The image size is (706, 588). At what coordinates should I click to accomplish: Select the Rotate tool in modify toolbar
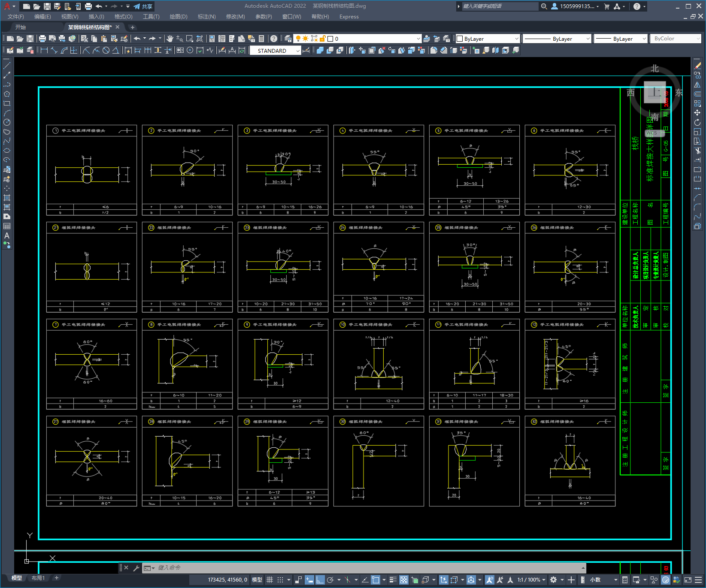pos(697,122)
